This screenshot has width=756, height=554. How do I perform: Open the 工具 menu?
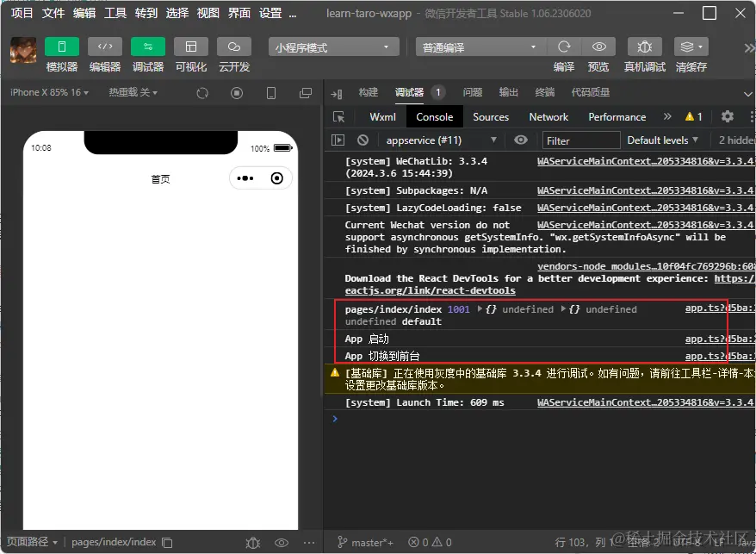(115, 13)
